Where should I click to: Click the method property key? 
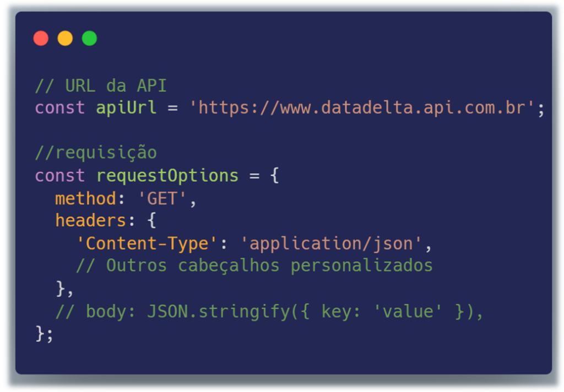point(85,199)
